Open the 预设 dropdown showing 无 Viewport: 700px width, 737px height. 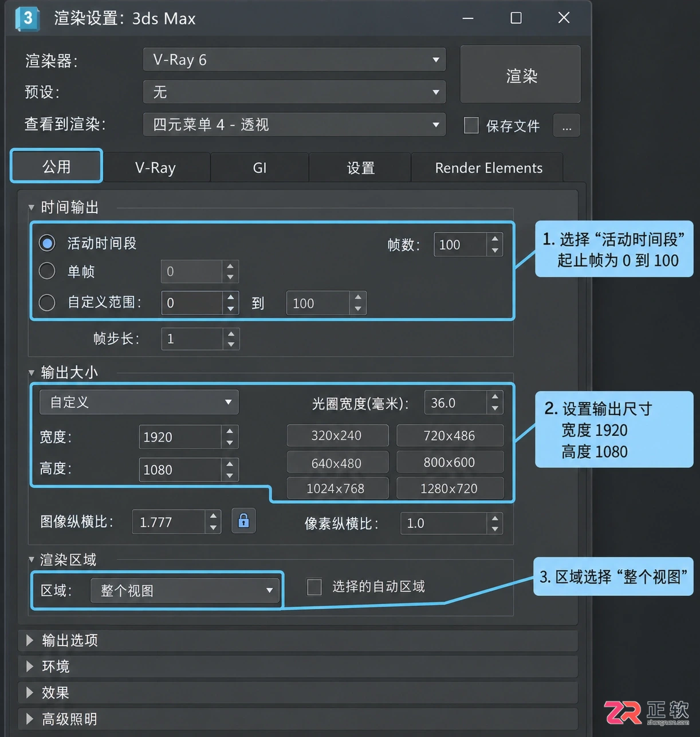[x=294, y=92]
